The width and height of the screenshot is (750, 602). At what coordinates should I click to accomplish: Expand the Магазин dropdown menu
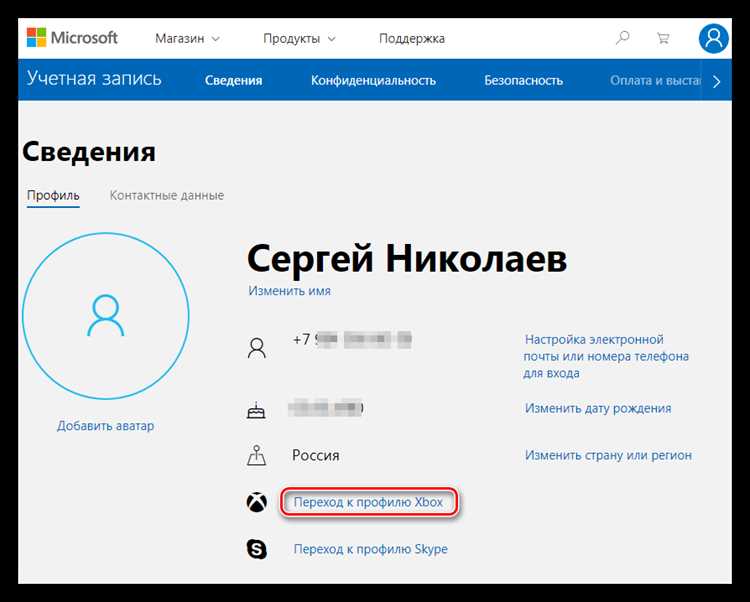point(188,39)
